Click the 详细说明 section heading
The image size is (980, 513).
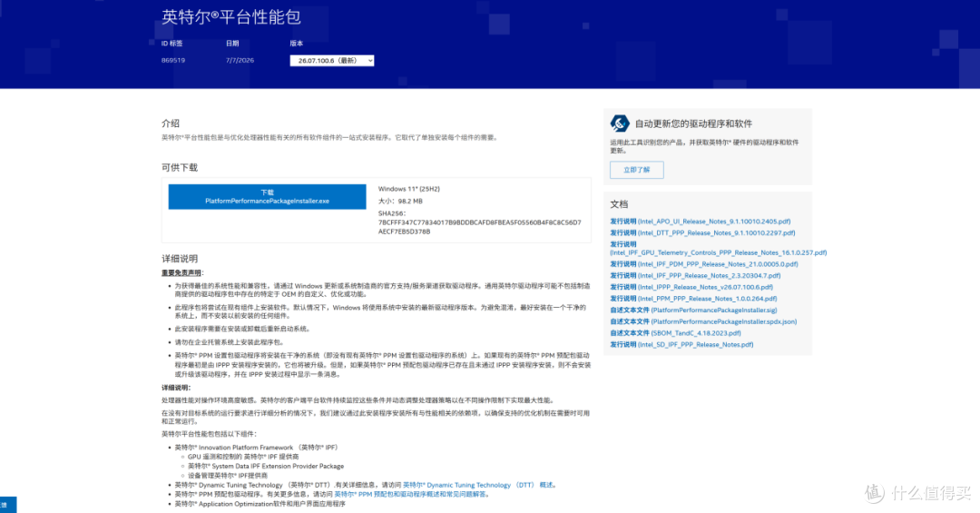180,259
